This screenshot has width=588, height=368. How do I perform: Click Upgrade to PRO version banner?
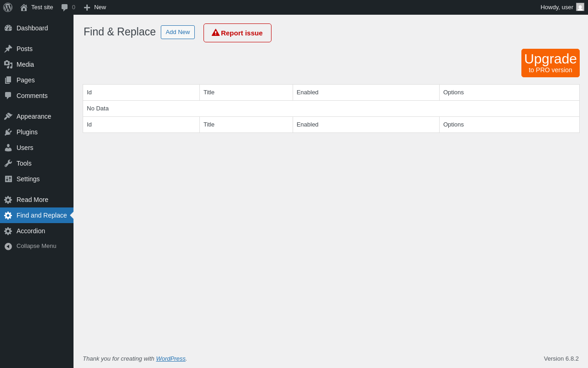coord(550,63)
